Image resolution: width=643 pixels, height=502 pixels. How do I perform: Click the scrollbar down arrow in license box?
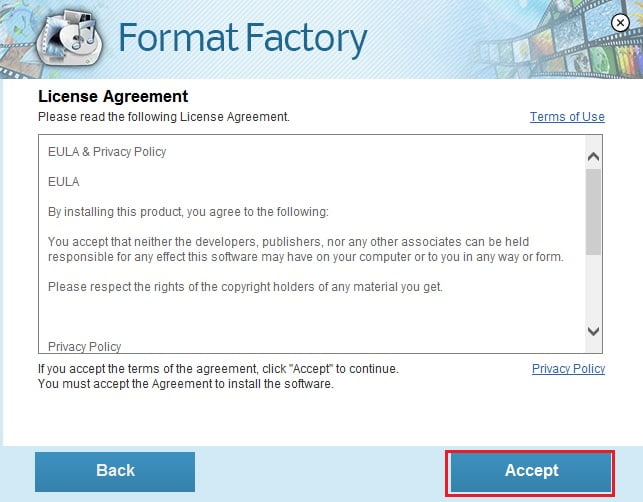[593, 331]
